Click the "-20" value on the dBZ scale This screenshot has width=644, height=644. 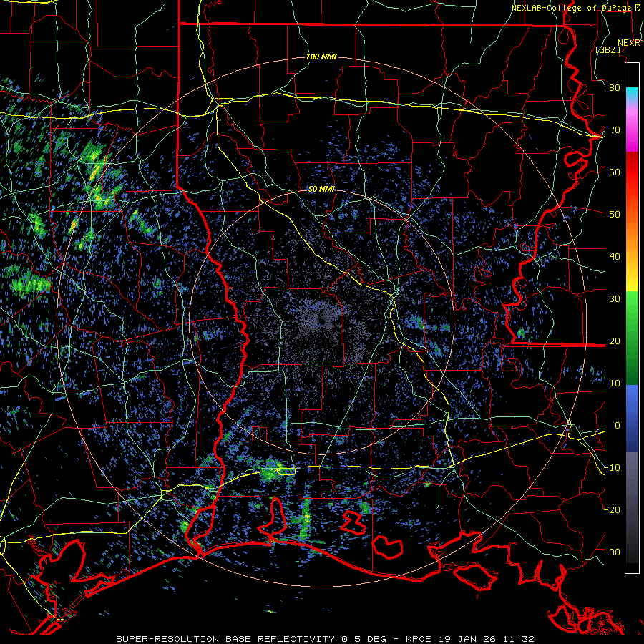(612, 510)
